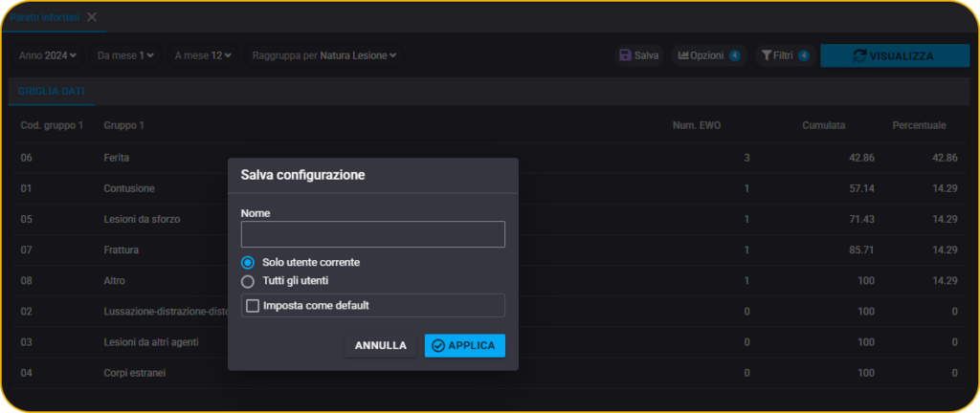This screenshot has width=980, height=413.
Task: Click the ANNULLA button
Action: (381, 346)
